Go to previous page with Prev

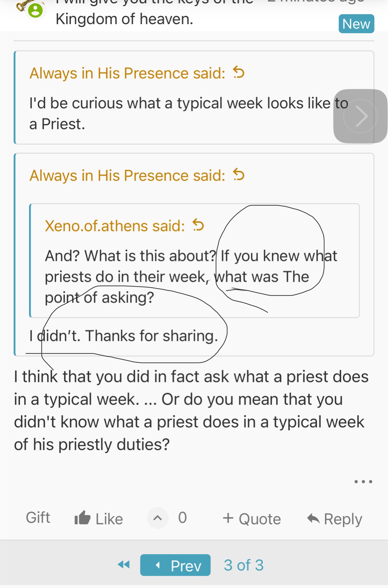[x=175, y=565]
